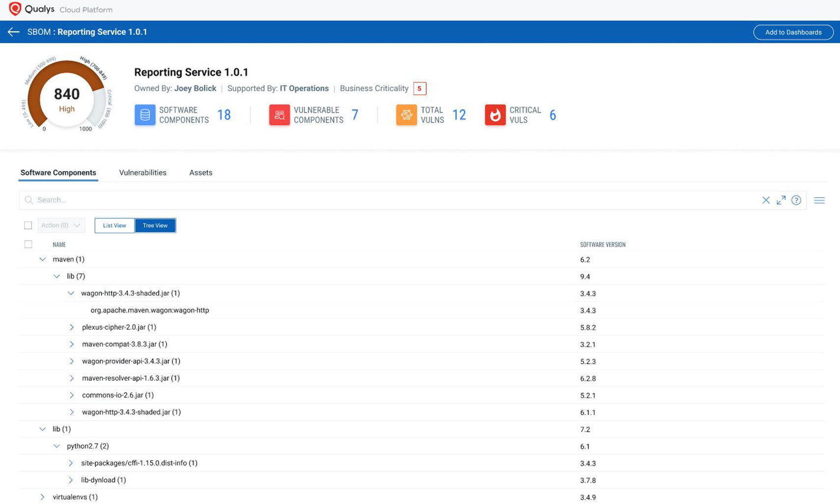Switch to Tree View toggle

[155, 226]
